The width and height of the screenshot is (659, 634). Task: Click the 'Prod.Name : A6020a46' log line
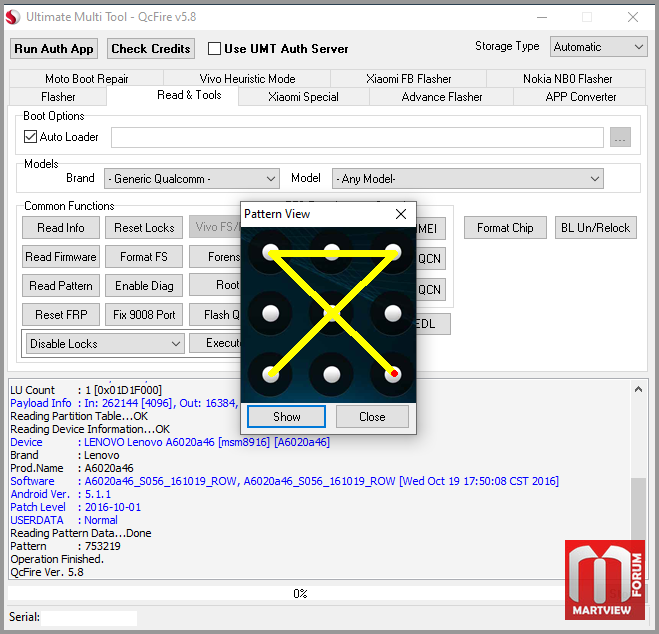[72, 468]
